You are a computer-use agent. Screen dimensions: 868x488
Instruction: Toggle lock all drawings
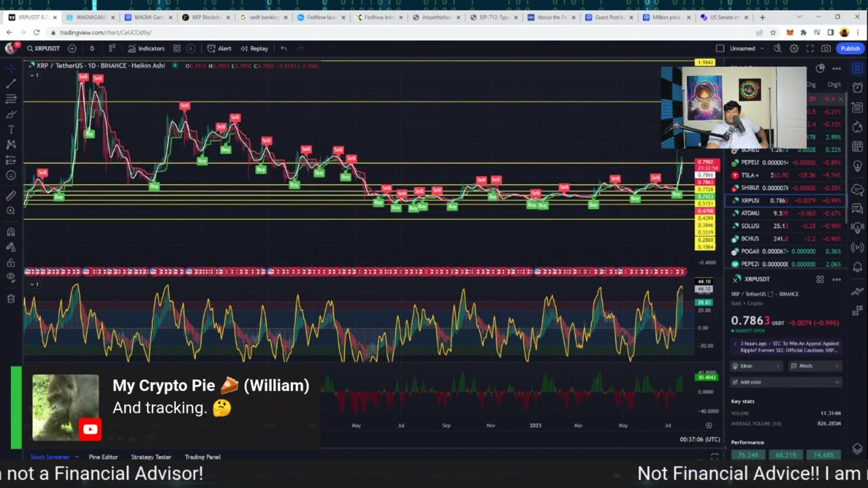[11, 262]
